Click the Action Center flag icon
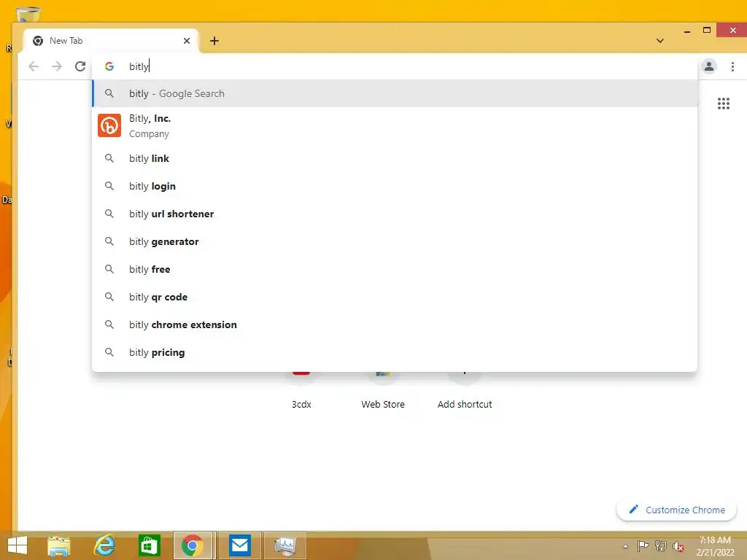This screenshot has height=560, width=747. [643, 546]
